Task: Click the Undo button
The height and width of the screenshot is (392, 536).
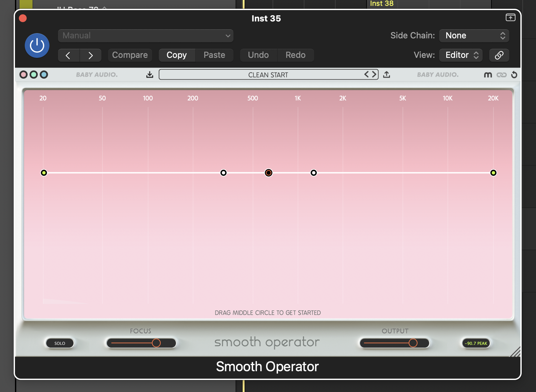Action: [x=258, y=55]
